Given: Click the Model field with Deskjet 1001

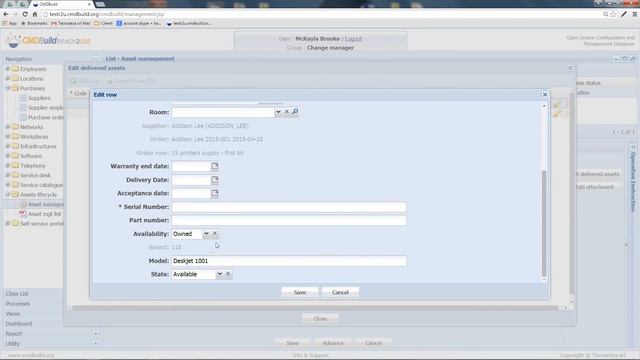Looking at the screenshot, I should (x=289, y=261).
